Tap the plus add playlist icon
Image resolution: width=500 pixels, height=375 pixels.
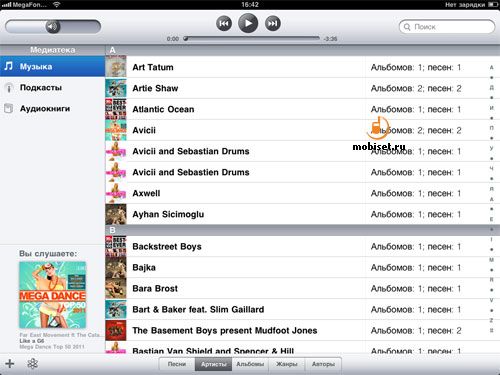10,363
